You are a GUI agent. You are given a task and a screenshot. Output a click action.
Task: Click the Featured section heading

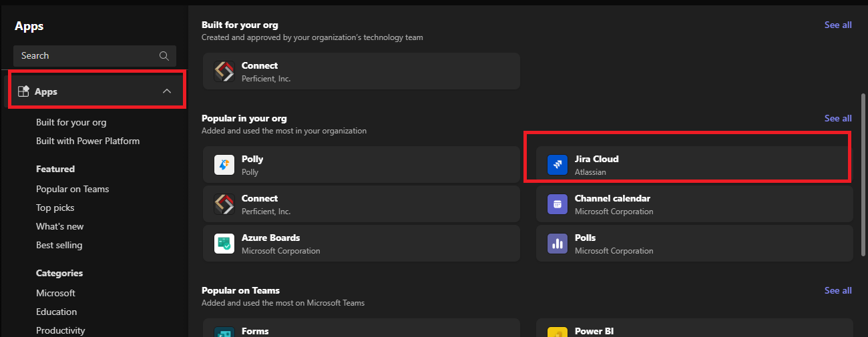pyautogui.click(x=55, y=169)
